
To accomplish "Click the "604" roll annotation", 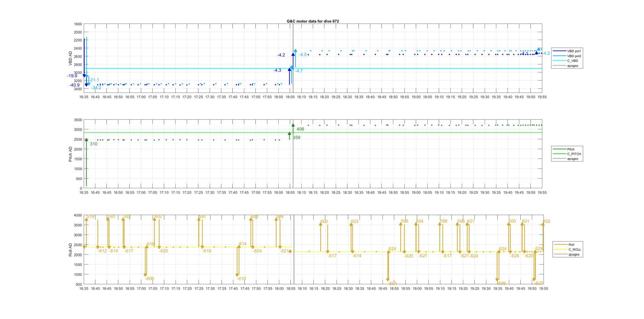I will (x=420, y=221).
